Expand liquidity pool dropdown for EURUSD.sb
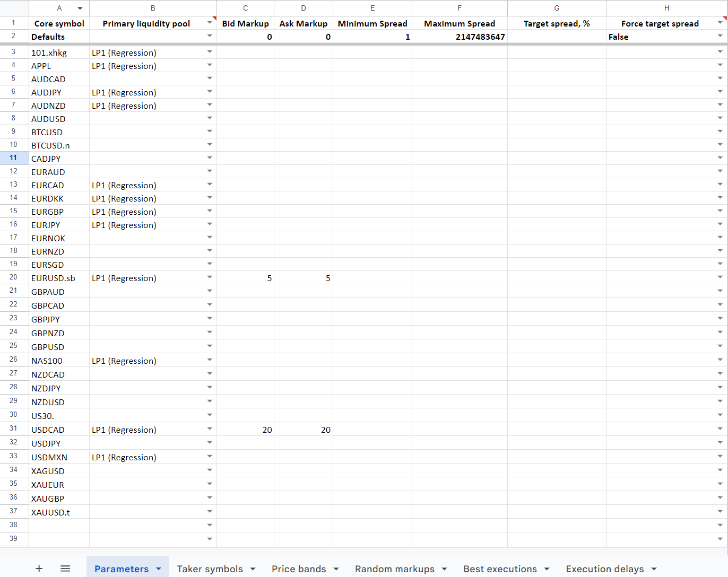The height and width of the screenshot is (577, 728). coord(210,277)
